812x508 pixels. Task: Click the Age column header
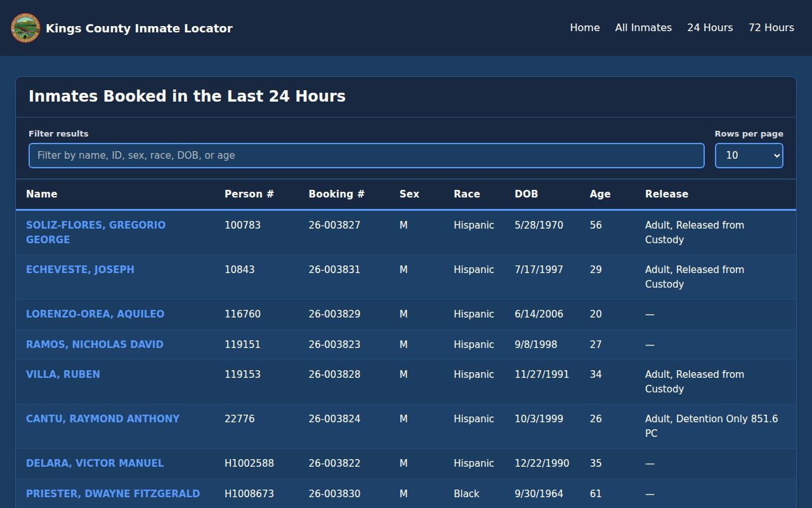600,194
